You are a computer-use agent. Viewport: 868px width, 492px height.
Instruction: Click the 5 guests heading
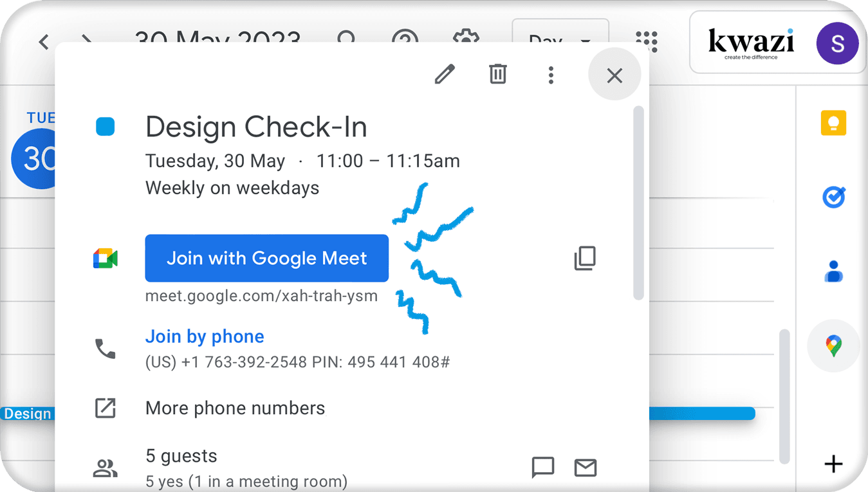(181, 456)
